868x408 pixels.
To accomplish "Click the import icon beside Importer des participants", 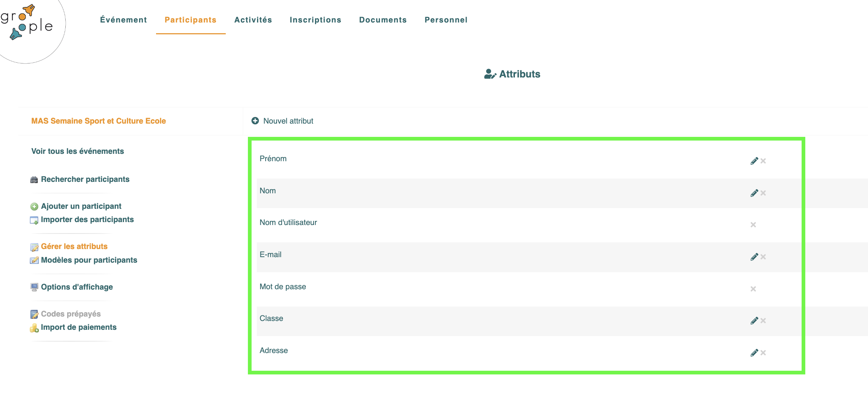I will (34, 220).
